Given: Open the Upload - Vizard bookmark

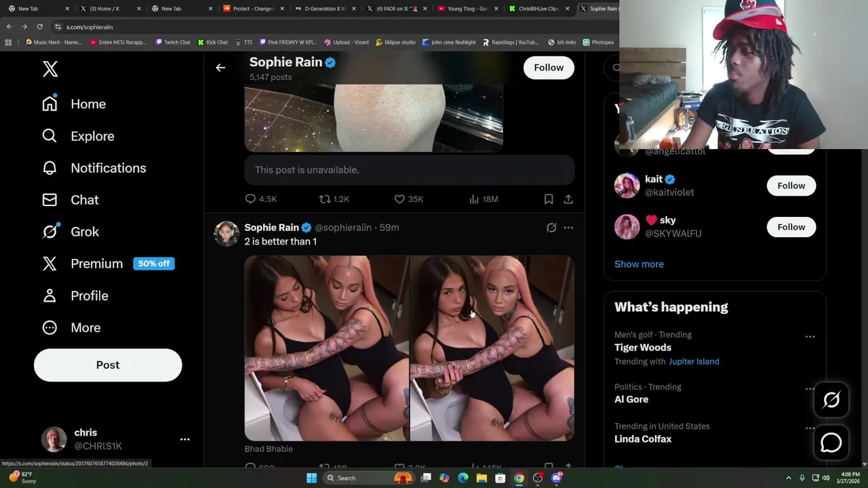Looking at the screenshot, I should (347, 42).
